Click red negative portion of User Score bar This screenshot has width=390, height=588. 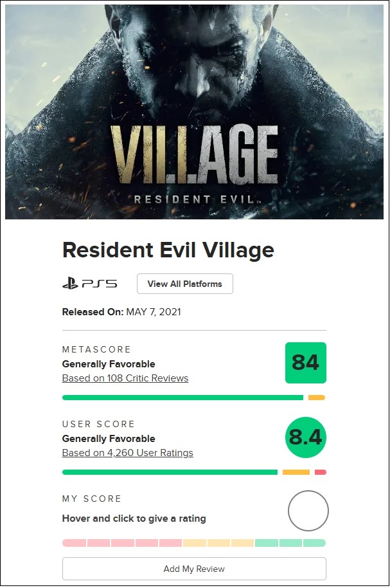tap(320, 472)
